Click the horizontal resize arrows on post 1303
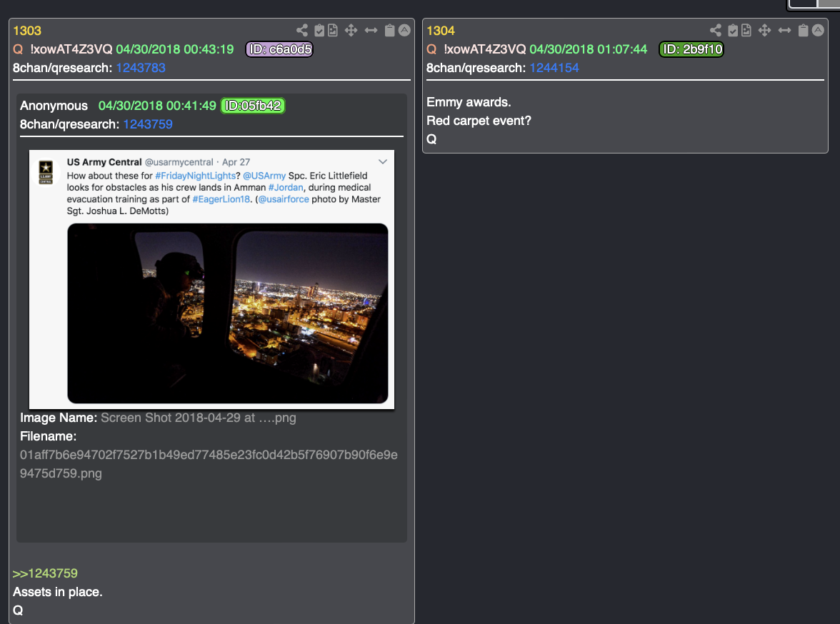The height and width of the screenshot is (624, 840). [371, 31]
